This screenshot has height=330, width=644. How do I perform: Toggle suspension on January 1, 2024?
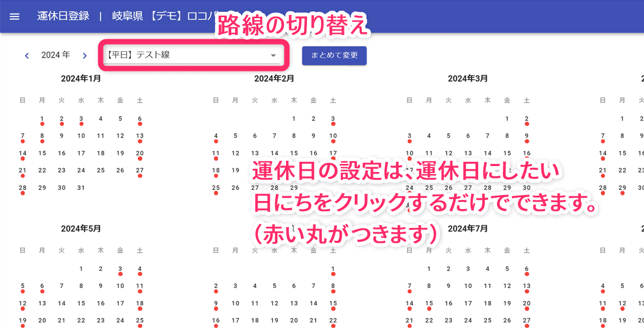pos(42,119)
